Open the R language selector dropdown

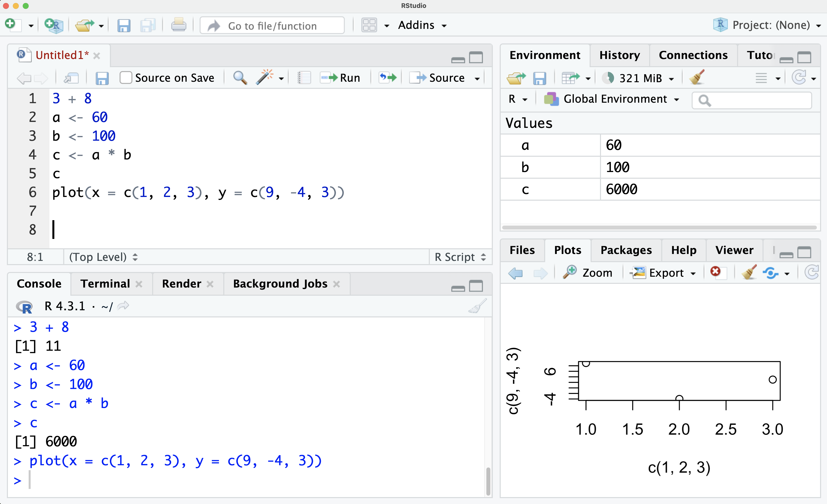(518, 99)
